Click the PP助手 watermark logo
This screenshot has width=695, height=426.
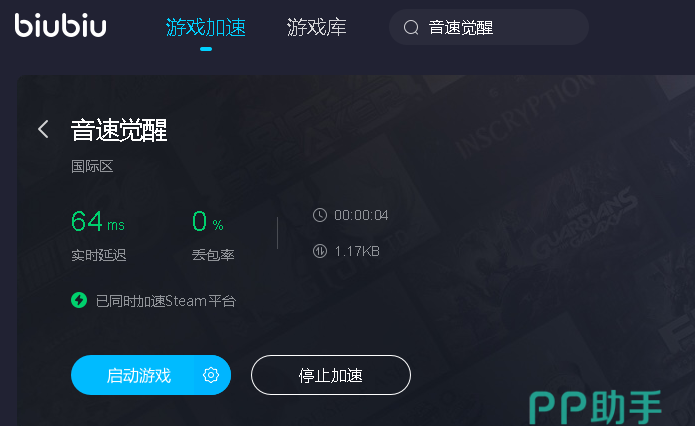[x=595, y=407]
